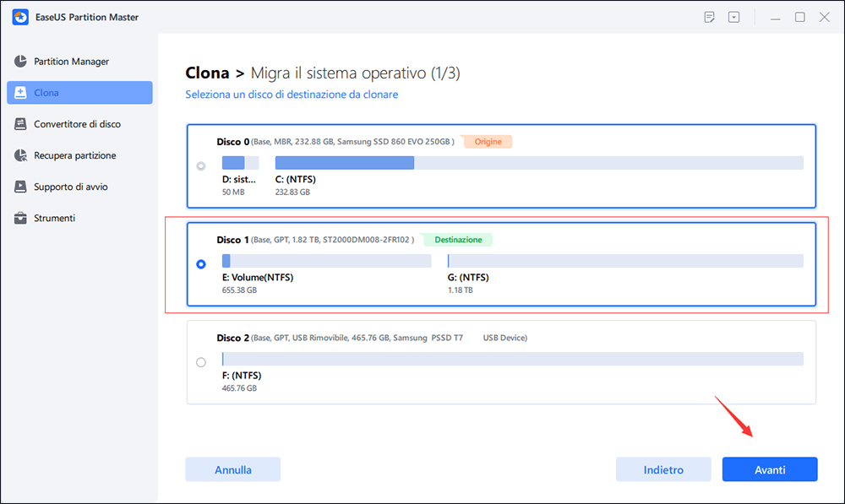Click the Strumenti toolbox icon
This screenshot has height=504, width=845.
point(20,218)
